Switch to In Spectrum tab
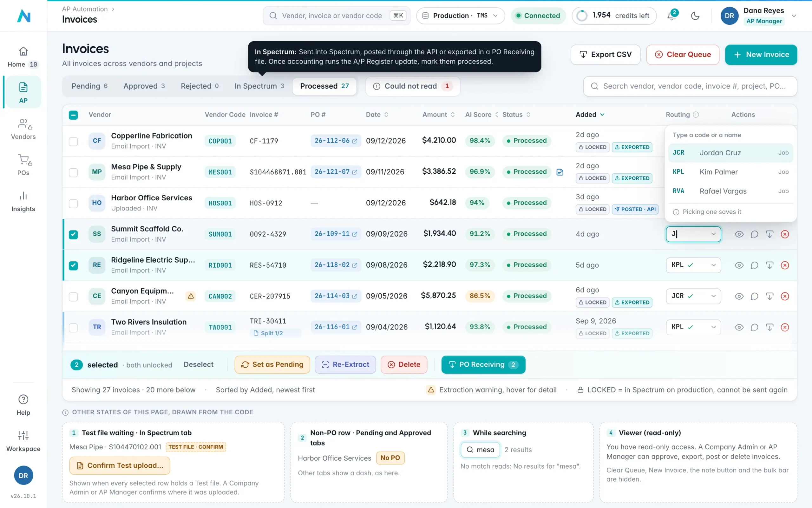 tap(259, 86)
